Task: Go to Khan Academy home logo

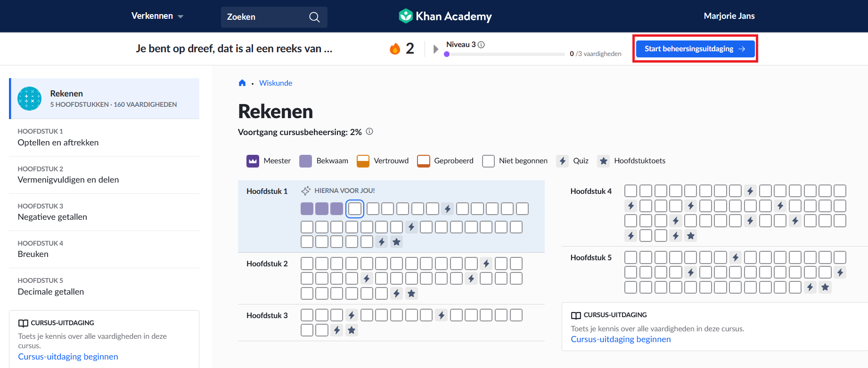Action: click(x=445, y=16)
